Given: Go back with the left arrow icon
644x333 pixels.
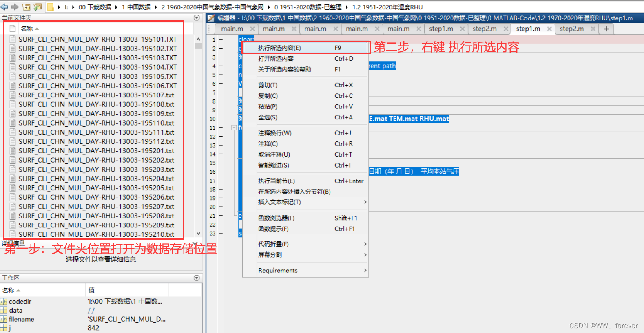Looking at the screenshot, I should point(4,7).
